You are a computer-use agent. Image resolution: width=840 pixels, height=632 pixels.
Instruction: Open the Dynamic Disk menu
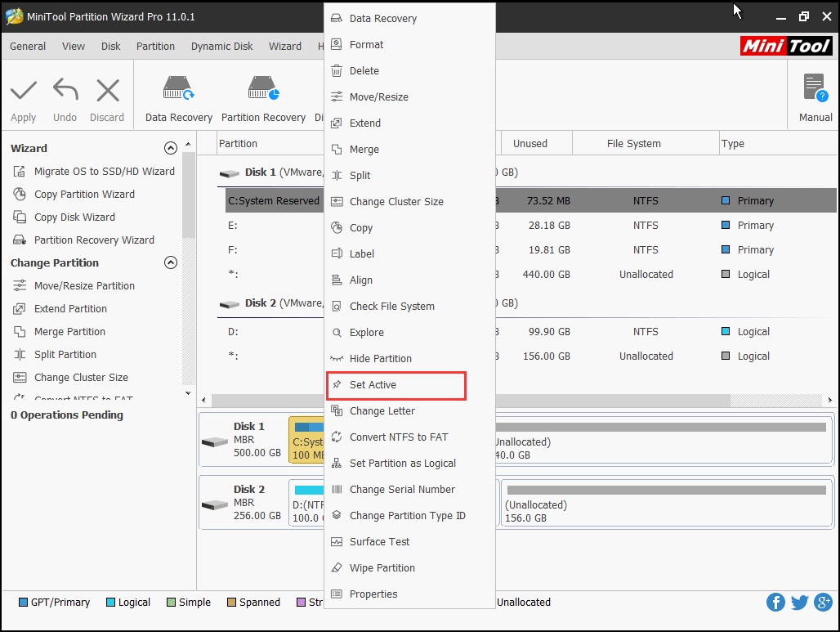pyautogui.click(x=221, y=46)
